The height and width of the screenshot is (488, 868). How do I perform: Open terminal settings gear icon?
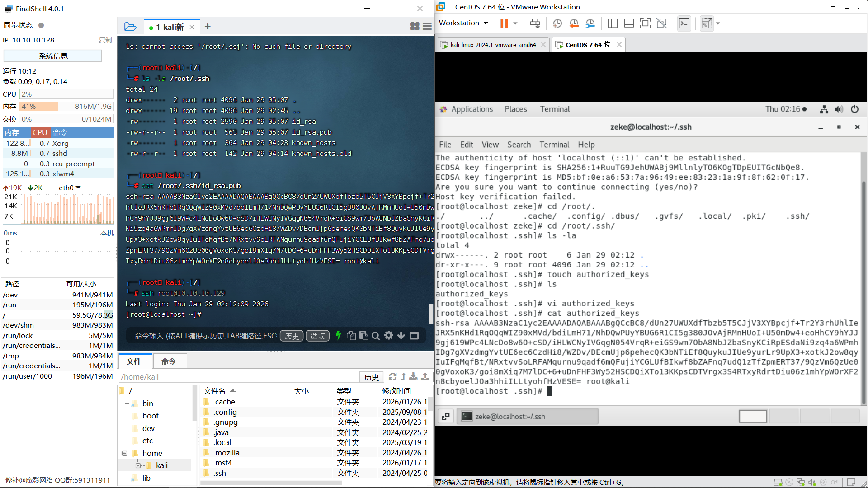tap(388, 336)
